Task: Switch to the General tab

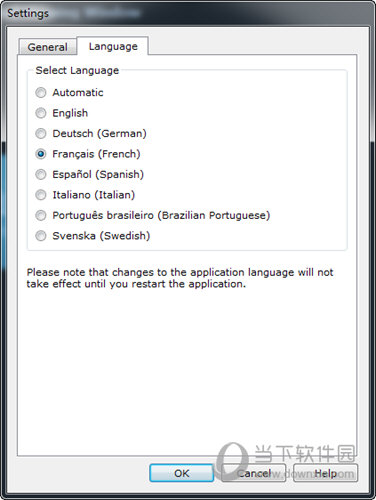Action: pyautogui.click(x=48, y=47)
